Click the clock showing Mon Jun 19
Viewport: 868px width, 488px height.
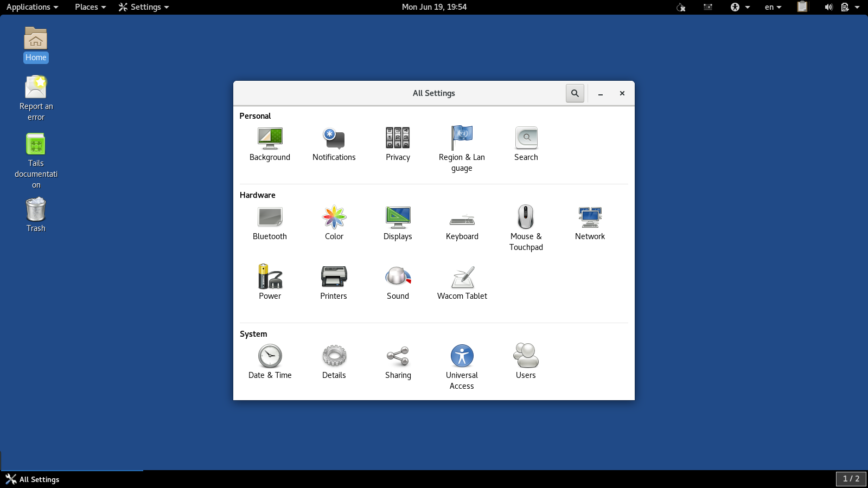click(x=434, y=7)
